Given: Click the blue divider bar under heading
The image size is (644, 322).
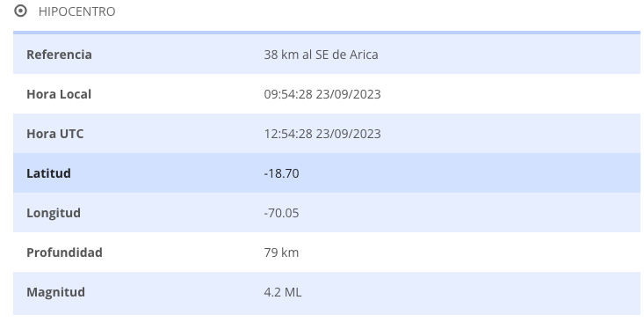Looking at the screenshot, I should coord(327,33).
